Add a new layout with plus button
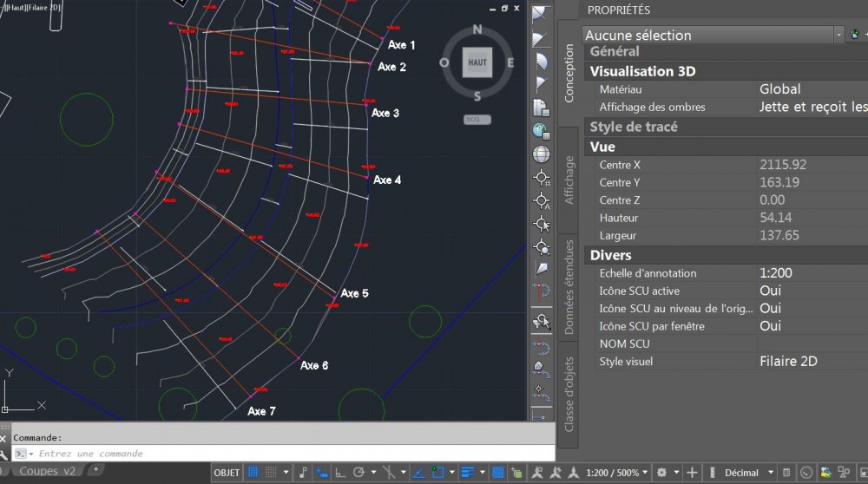Screen dimensions: 868x484 pos(95,469)
